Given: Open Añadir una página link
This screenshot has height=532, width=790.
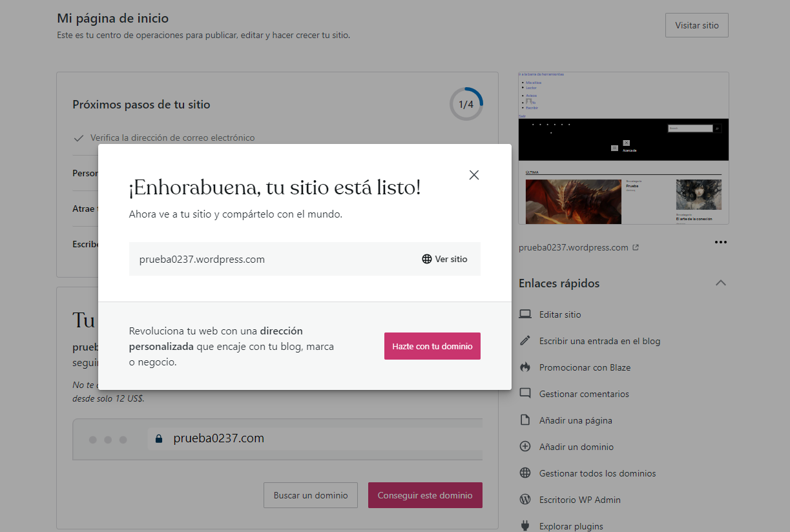Looking at the screenshot, I should [x=576, y=420].
